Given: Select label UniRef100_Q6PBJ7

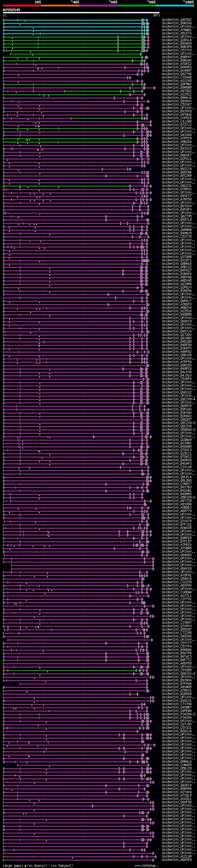Looking at the screenshot, I should (177, 301).
